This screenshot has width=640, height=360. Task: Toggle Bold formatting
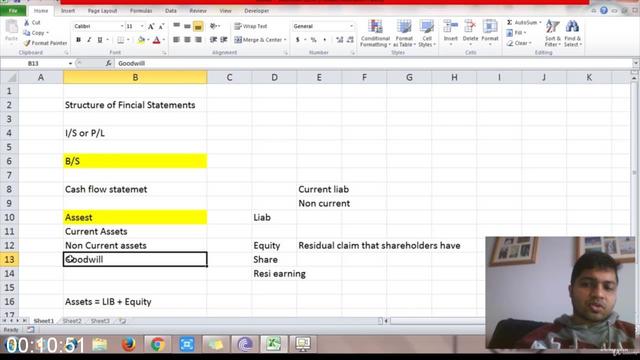[x=78, y=40]
